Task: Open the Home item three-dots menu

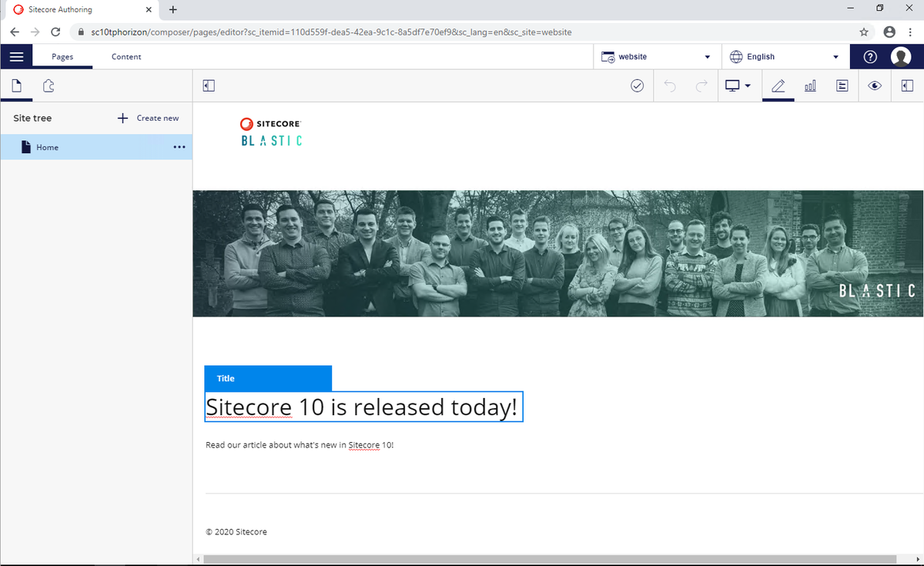Action: (179, 147)
